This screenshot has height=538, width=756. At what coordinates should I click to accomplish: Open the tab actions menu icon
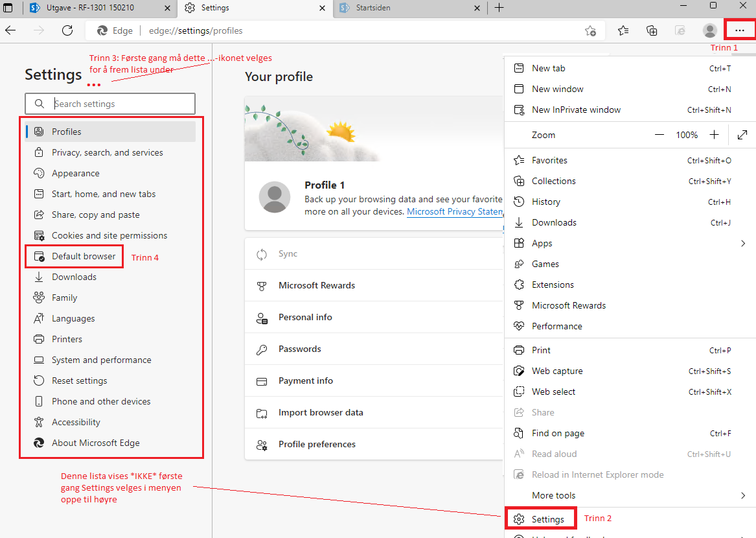8,8
